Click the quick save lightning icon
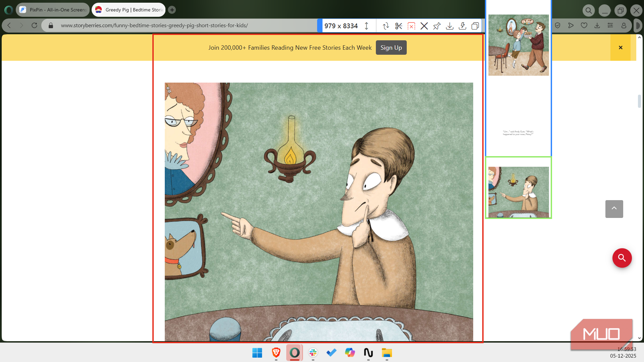 (x=462, y=26)
